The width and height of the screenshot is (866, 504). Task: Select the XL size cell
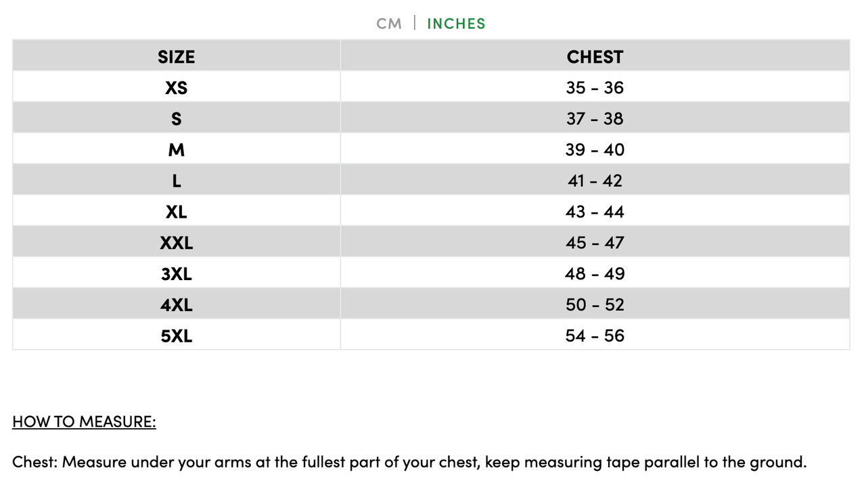coord(177,212)
